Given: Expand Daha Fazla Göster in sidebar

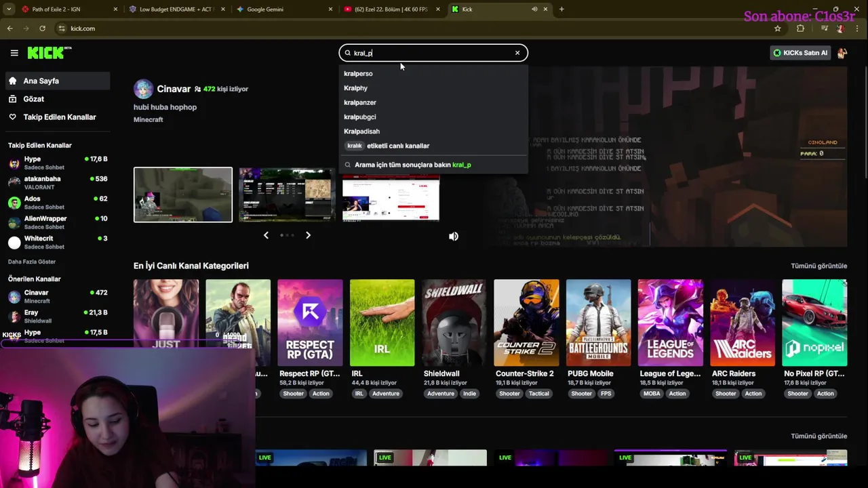Looking at the screenshot, I should click(32, 262).
